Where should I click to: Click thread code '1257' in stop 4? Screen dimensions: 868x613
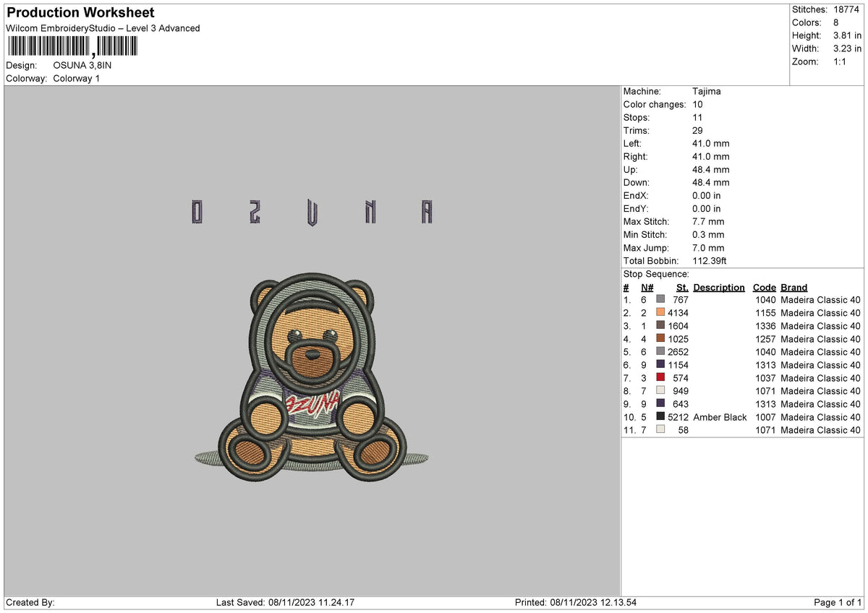tap(764, 338)
